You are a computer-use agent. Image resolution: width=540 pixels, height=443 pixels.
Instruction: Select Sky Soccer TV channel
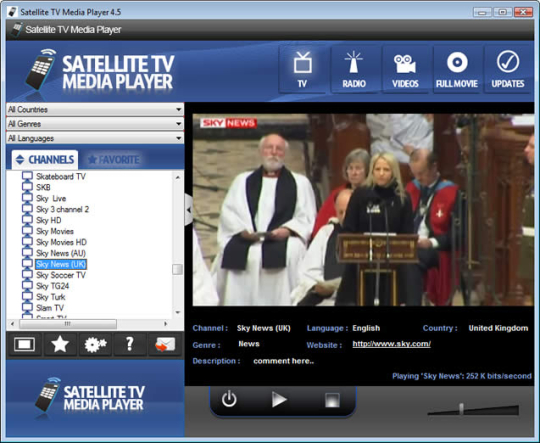(61, 275)
